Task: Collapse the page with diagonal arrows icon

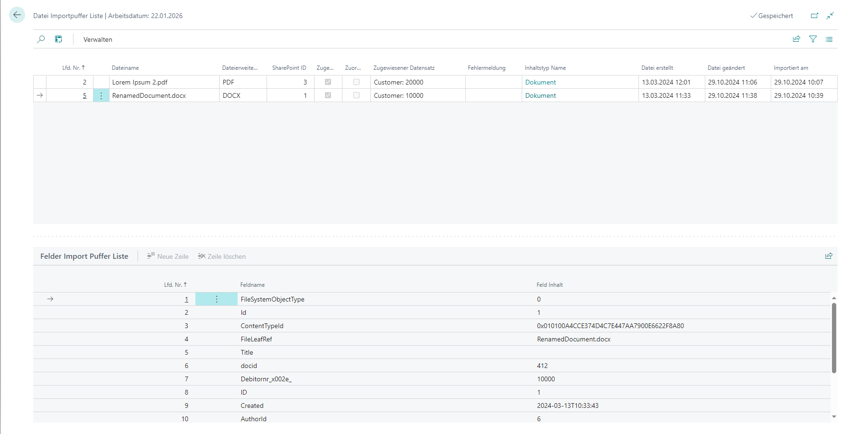Action: (x=830, y=16)
